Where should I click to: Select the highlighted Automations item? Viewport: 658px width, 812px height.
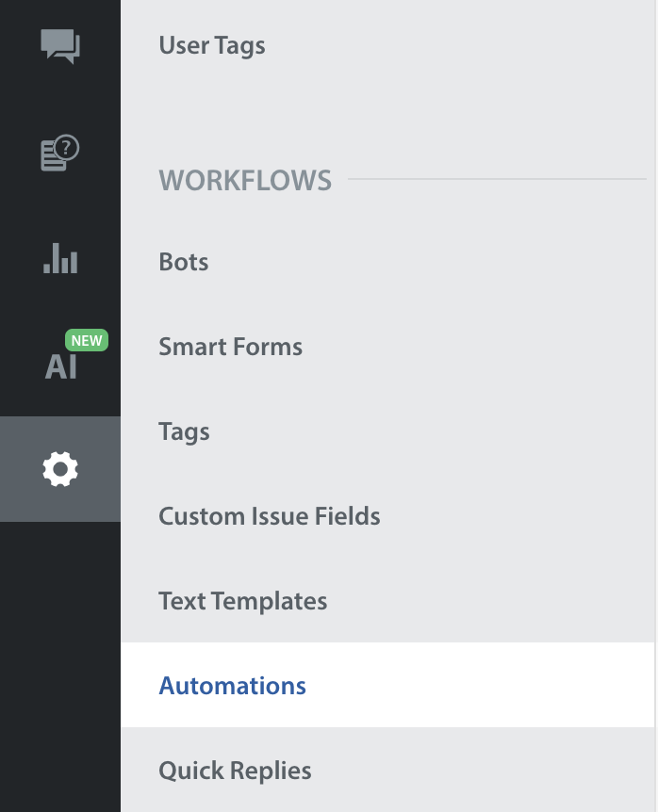[233, 686]
